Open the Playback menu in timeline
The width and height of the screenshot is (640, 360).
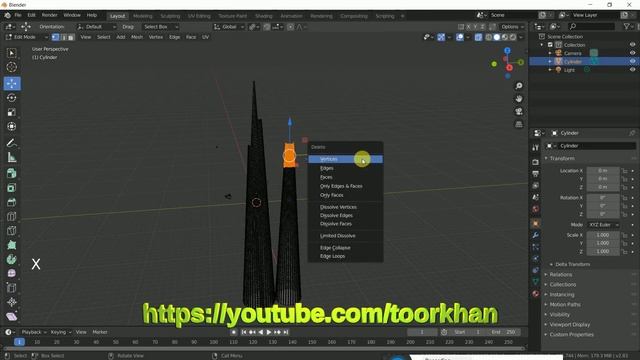(33, 332)
